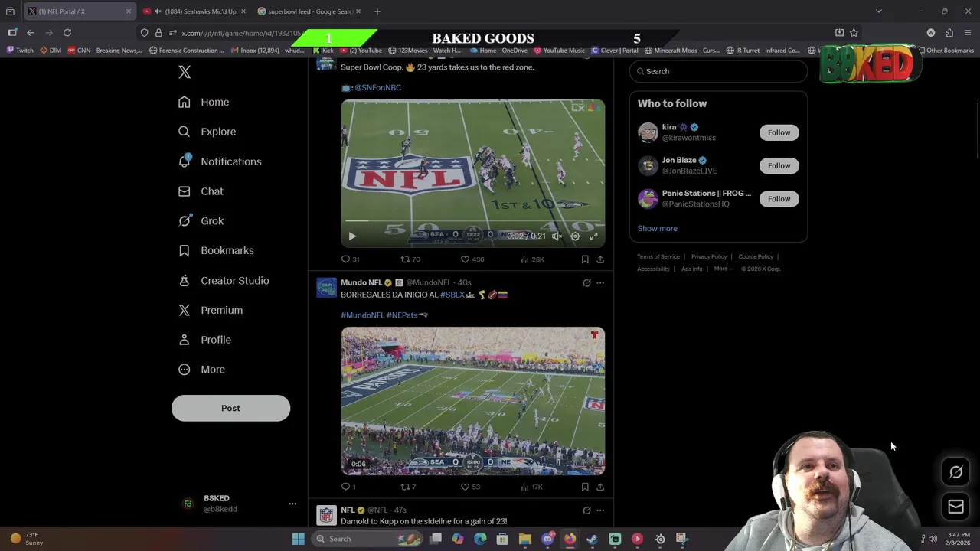Screen dimensions: 980x551
Task: Open Mundo NFL profile name
Action: point(361,282)
